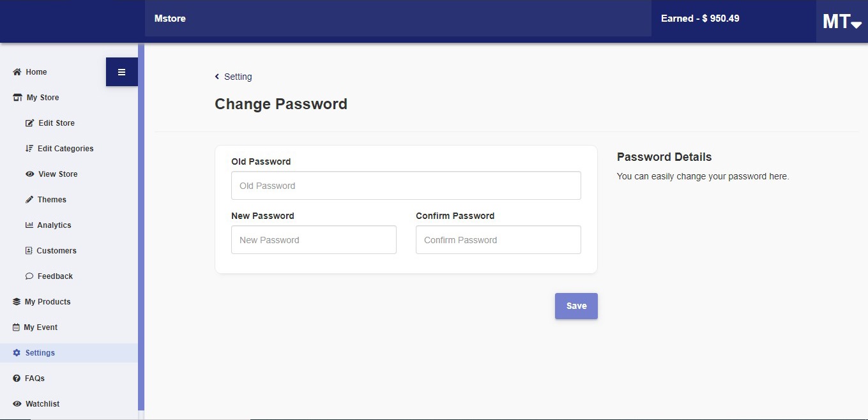
Task: Click the Save button
Action: [576, 306]
